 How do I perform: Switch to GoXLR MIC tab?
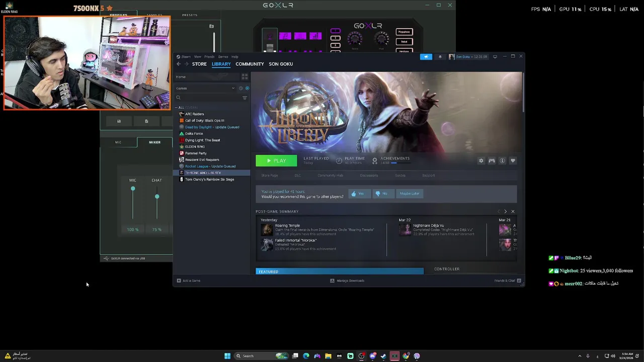click(x=118, y=142)
